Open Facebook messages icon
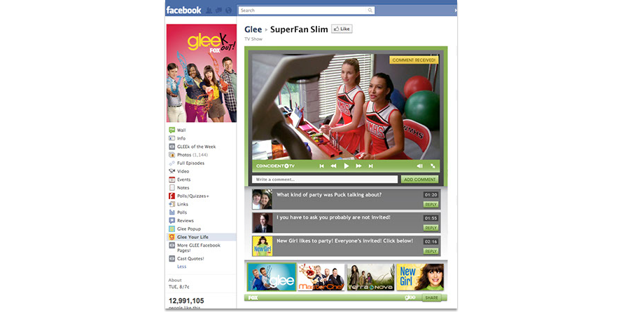The height and width of the screenshot is (312, 644). (219, 11)
